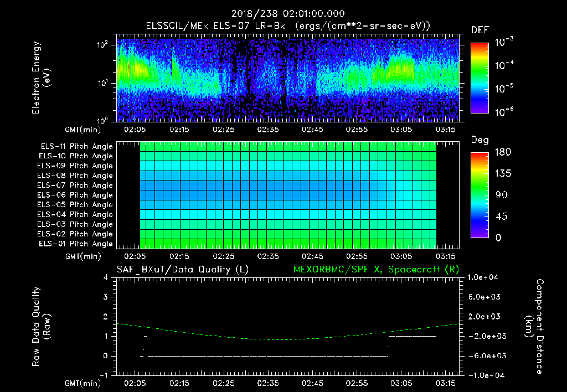This screenshot has width=567, height=392.
Task: Select the ELS-09 Pitch Angle row label
Action: point(75,166)
